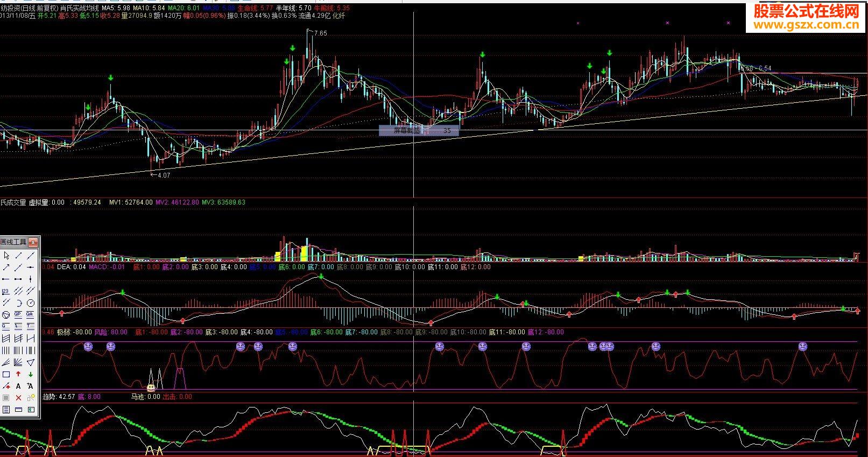
Task: Click the 7.65 high price label
Action: (320, 33)
